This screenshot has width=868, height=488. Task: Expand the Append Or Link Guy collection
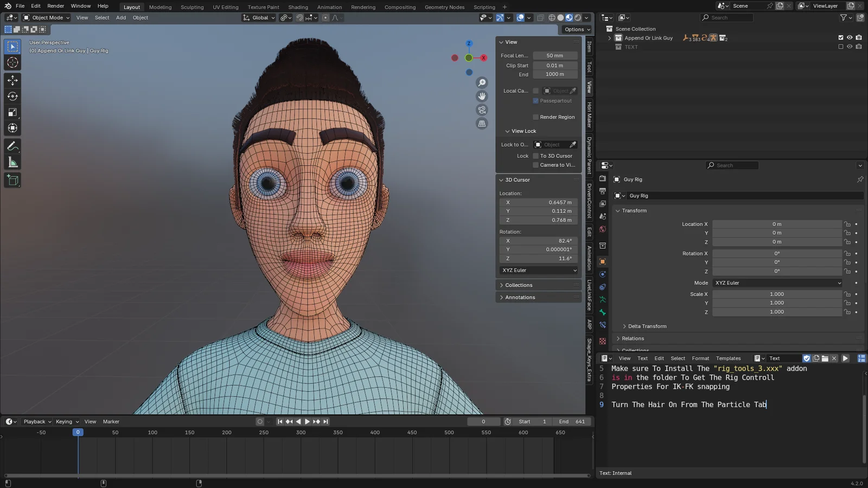pyautogui.click(x=609, y=37)
